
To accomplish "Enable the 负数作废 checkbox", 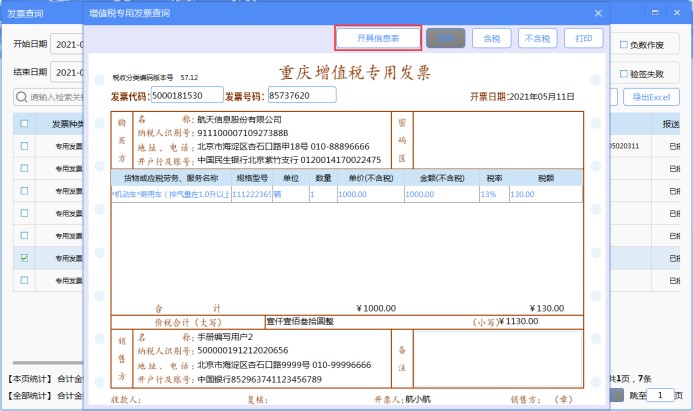I will 624,46.
